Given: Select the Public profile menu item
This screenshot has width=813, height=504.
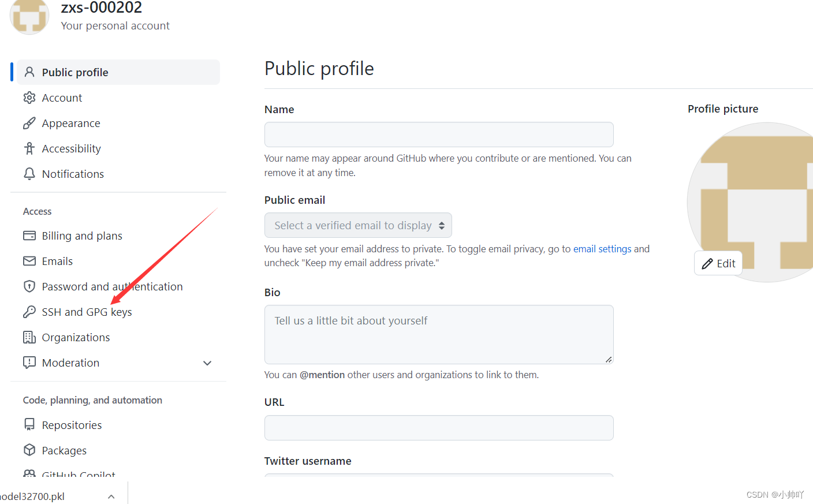Looking at the screenshot, I should (x=75, y=72).
